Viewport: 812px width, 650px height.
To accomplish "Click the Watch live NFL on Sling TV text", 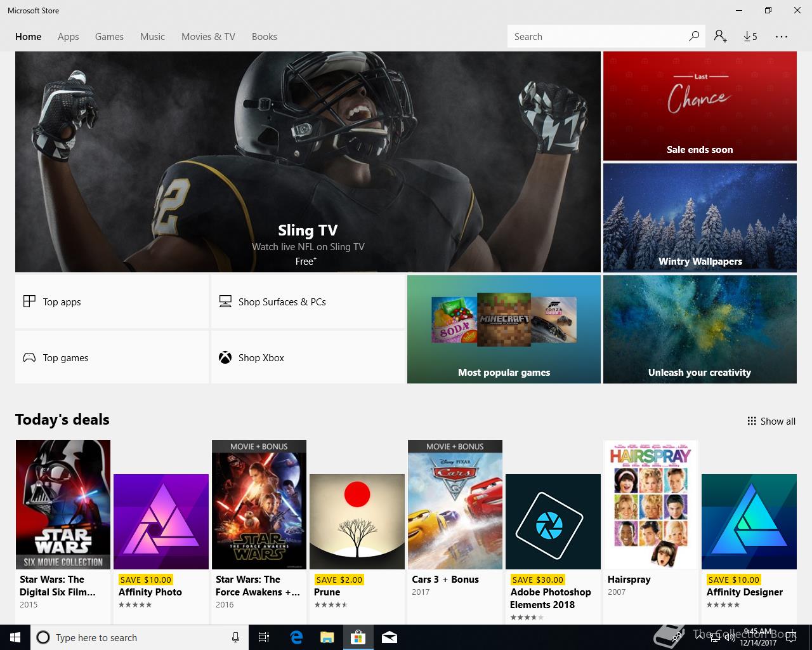I will [x=308, y=247].
